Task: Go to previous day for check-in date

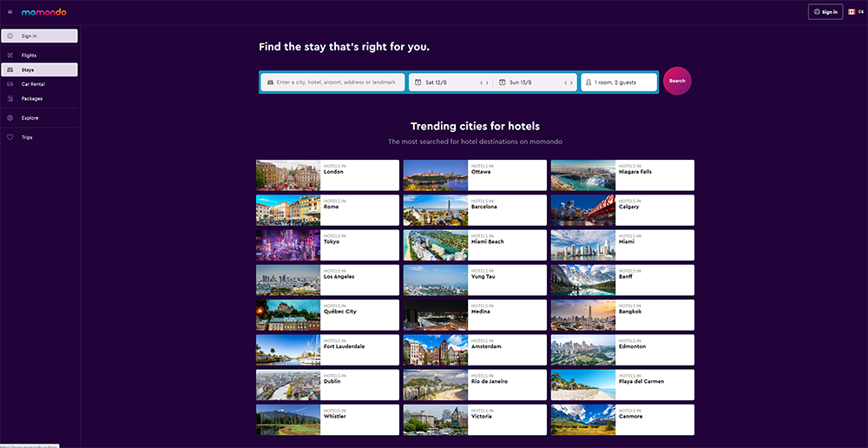Action: tap(482, 82)
